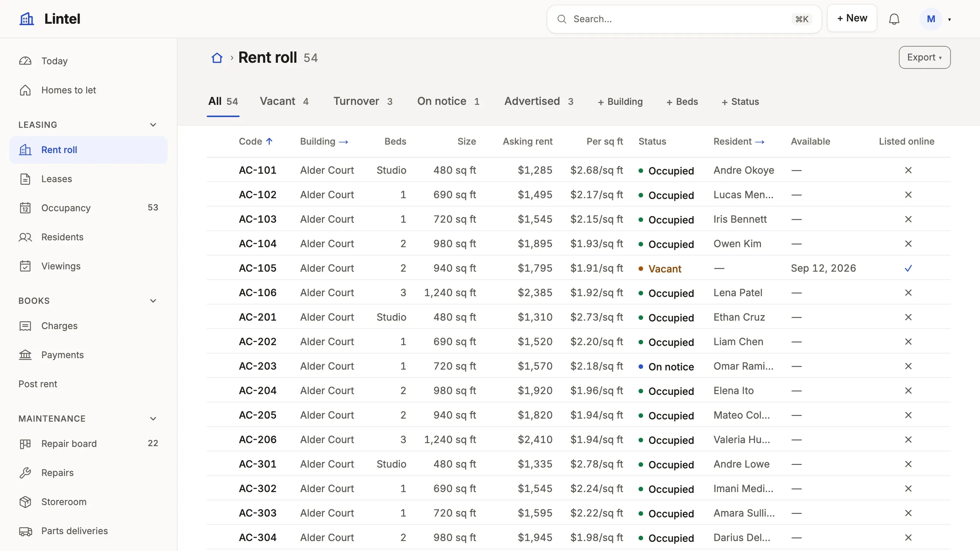Click the Residents people icon
Viewport: 980px width, 551px height.
pyautogui.click(x=25, y=237)
